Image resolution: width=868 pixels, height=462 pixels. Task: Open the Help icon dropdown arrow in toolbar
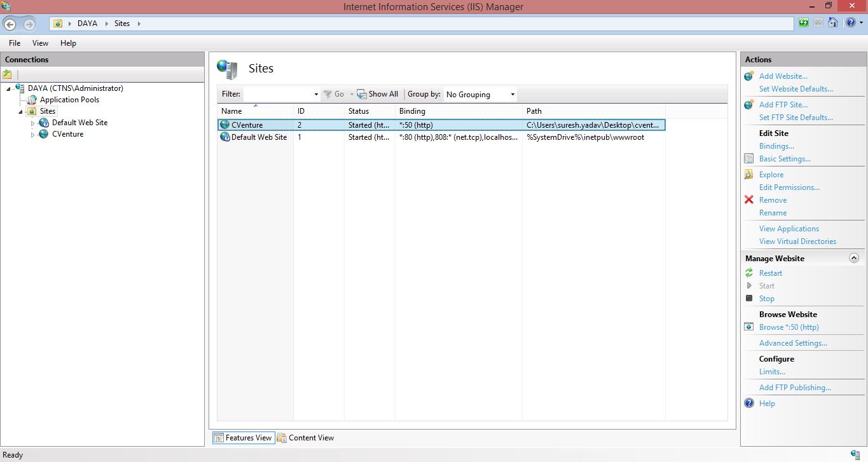[x=861, y=24]
